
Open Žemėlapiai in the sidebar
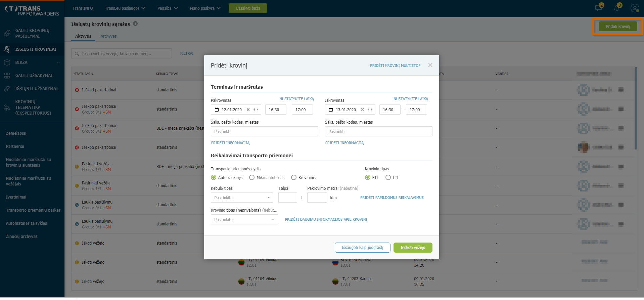pyautogui.click(x=16, y=133)
